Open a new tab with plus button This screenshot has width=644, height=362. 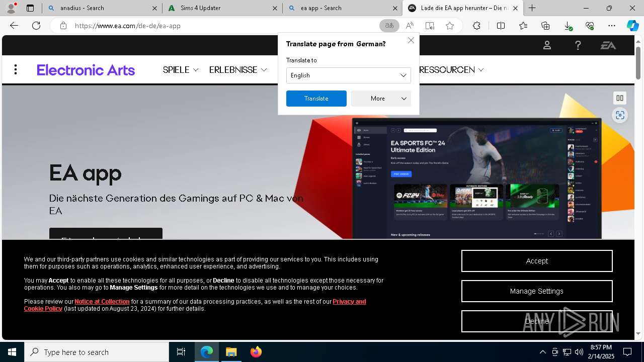coord(532,8)
